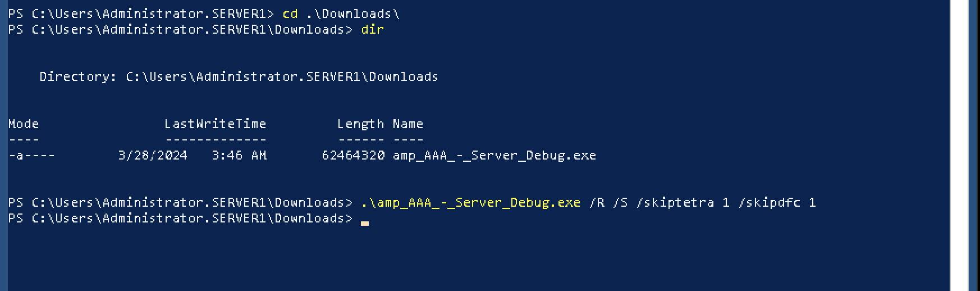Click the file size 62464320
The width and height of the screenshot is (980, 291).
pos(353,156)
